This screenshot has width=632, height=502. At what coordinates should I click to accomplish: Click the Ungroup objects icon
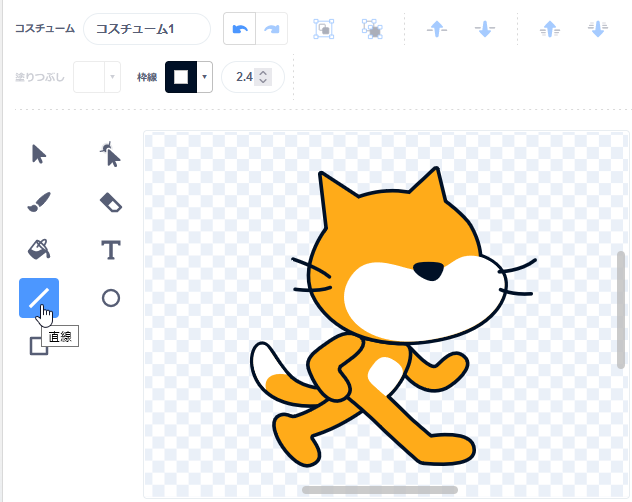372,29
